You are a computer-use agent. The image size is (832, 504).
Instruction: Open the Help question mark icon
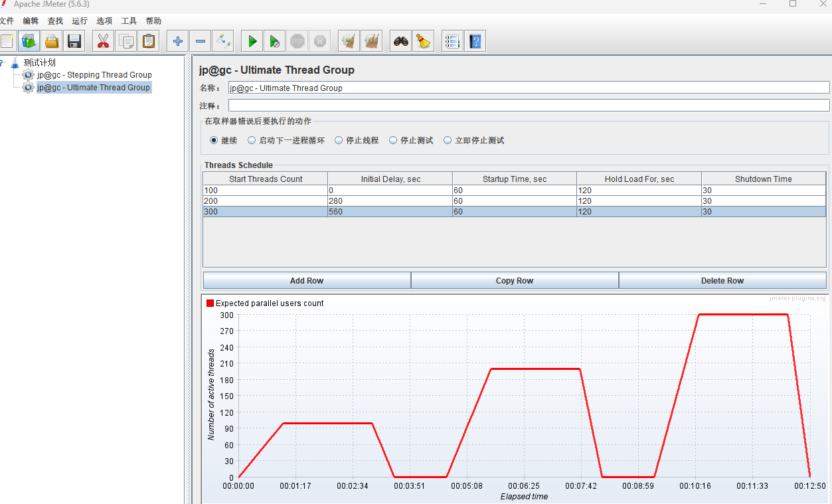point(475,41)
